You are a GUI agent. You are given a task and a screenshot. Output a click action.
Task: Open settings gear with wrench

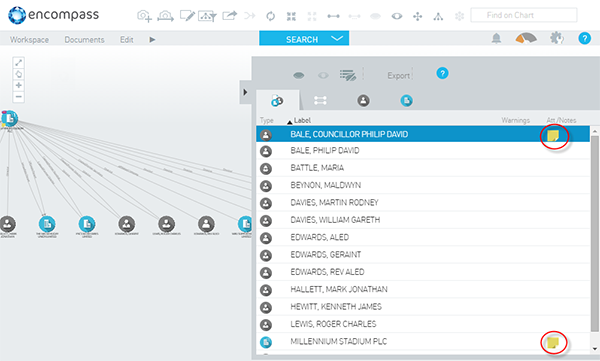click(x=557, y=38)
